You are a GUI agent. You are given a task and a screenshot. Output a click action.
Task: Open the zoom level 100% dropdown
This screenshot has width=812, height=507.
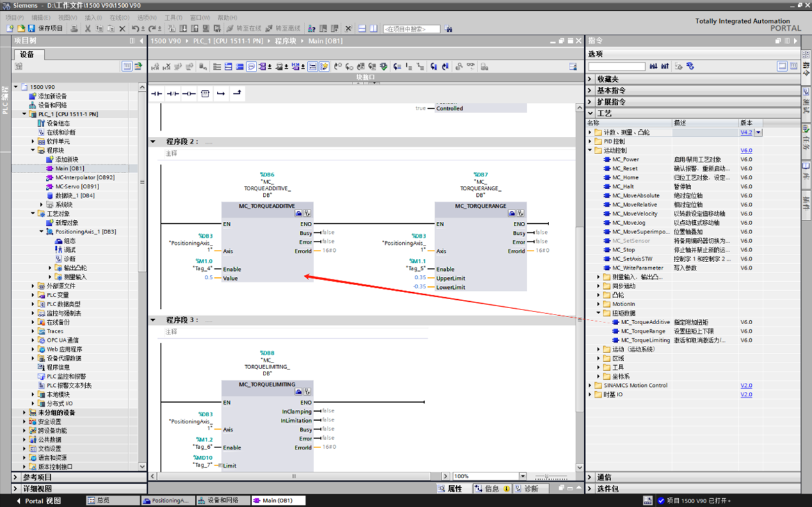pyautogui.click(x=523, y=476)
